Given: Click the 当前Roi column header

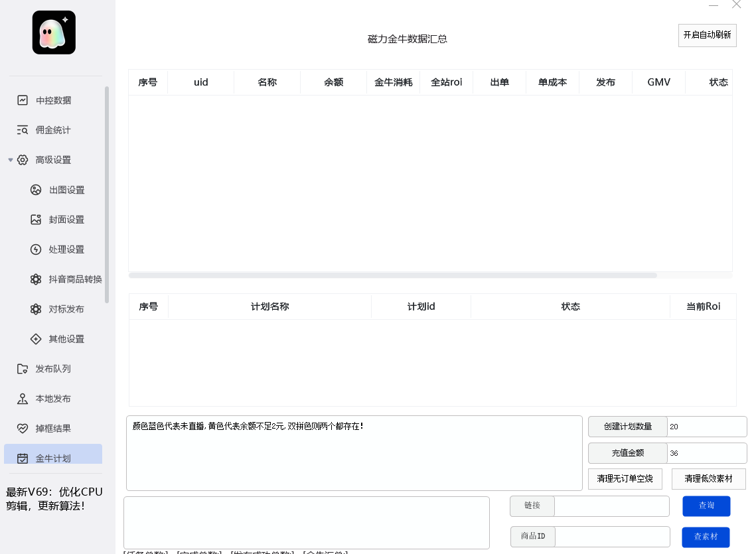Looking at the screenshot, I should coord(703,307).
